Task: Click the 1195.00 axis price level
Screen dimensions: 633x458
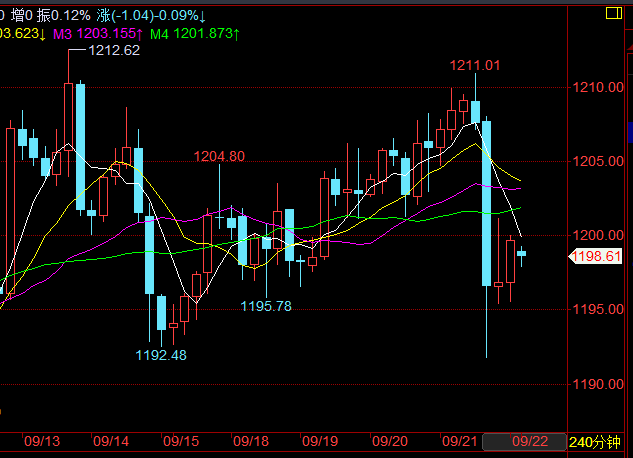Action: pyautogui.click(x=598, y=310)
